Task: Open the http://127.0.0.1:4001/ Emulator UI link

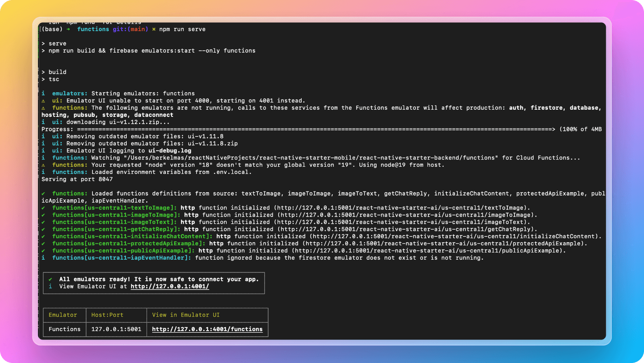Action: (170, 286)
